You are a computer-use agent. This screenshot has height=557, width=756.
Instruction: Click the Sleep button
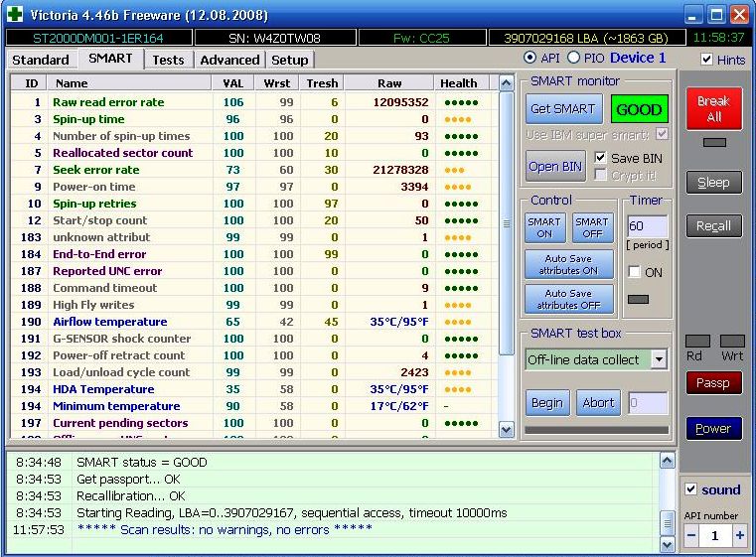(x=714, y=183)
